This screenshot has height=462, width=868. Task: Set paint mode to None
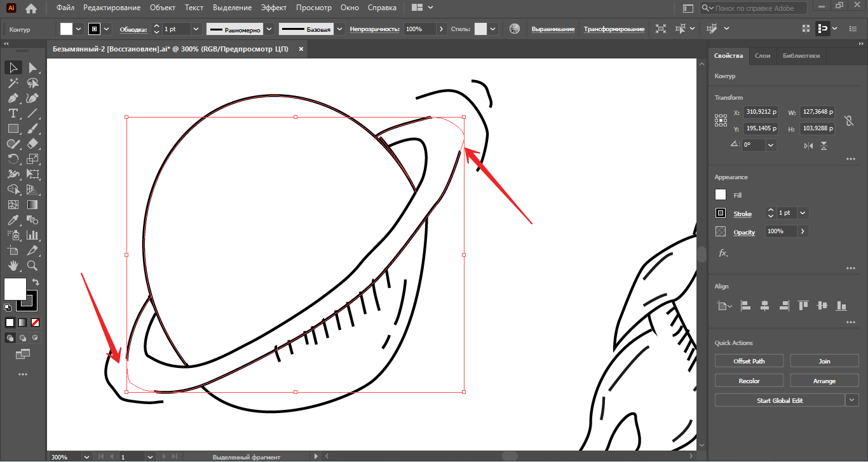click(x=36, y=322)
